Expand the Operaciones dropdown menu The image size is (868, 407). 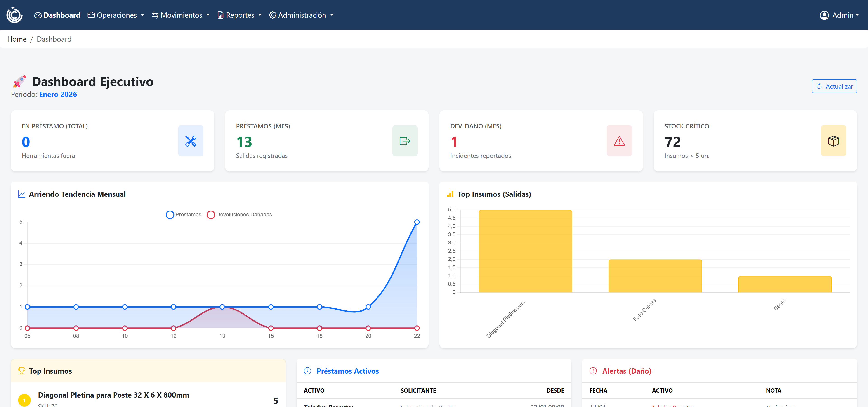(116, 15)
